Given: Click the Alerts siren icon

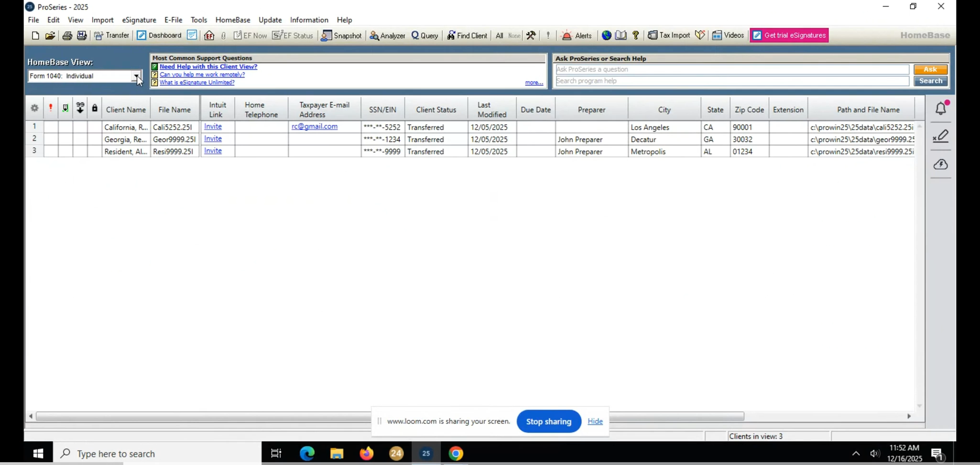Looking at the screenshot, I should tap(577, 35).
